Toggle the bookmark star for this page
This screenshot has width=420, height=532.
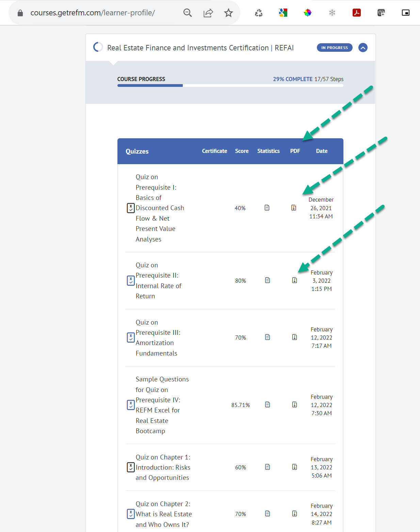pyautogui.click(x=228, y=13)
